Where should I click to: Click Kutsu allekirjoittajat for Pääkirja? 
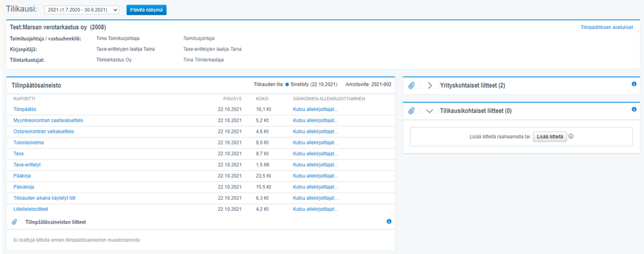[x=316, y=175]
